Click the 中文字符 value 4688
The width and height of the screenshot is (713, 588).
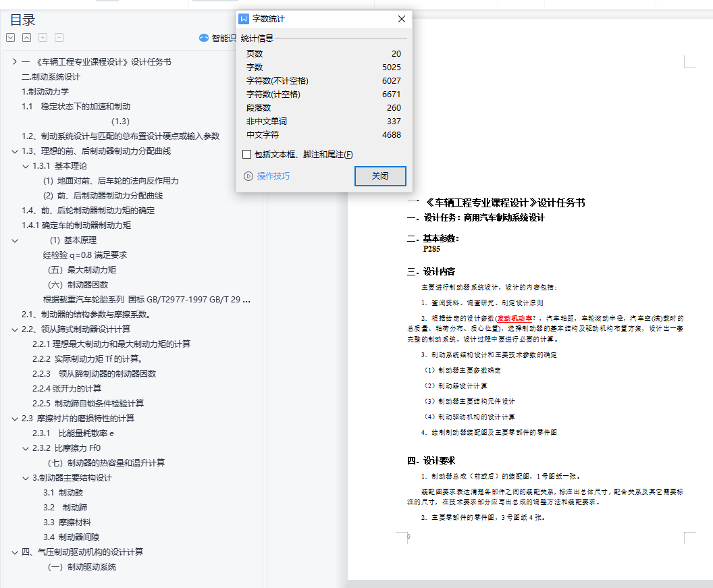coord(392,135)
